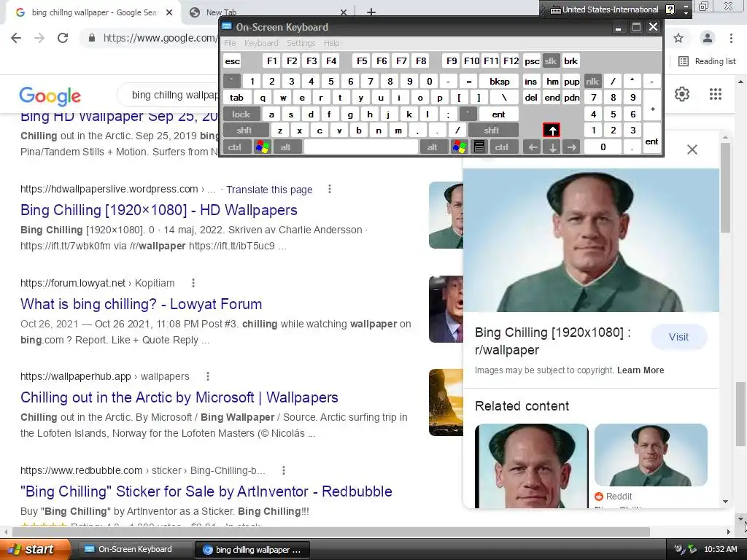Viewport: 747px width, 560px height.
Task: Open the Google apps grid
Action: coord(715,94)
